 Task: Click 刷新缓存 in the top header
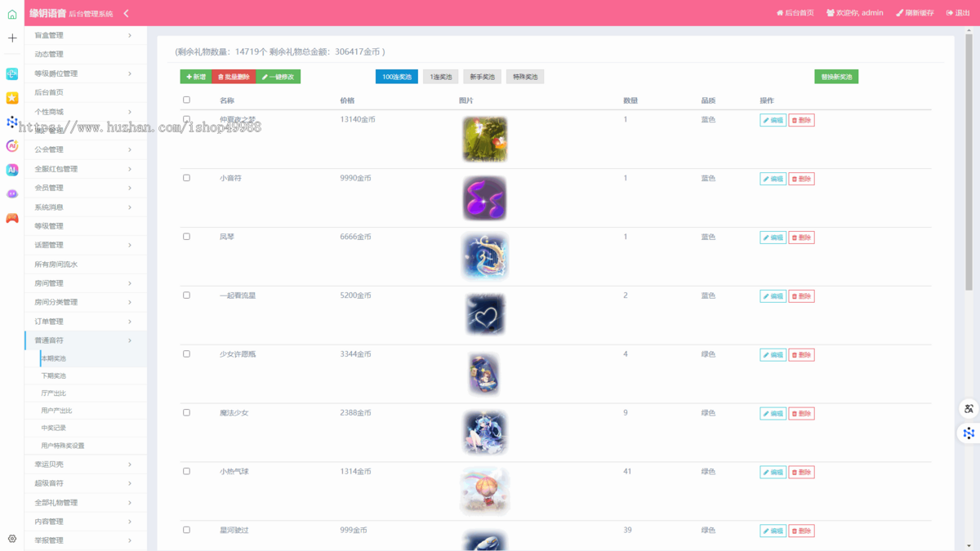point(915,13)
